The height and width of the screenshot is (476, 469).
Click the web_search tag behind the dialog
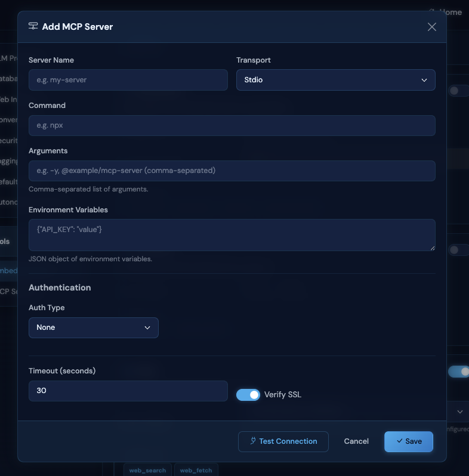(x=147, y=470)
